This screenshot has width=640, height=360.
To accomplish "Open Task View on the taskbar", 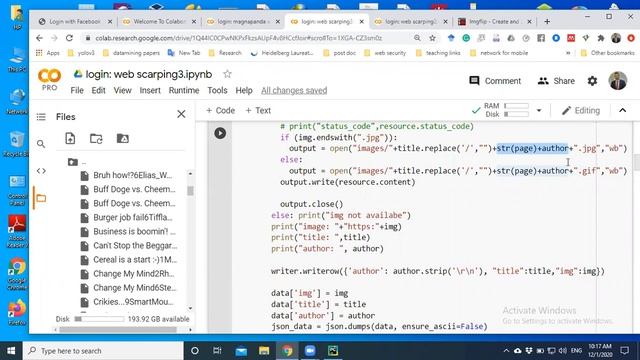I will 217,351.
